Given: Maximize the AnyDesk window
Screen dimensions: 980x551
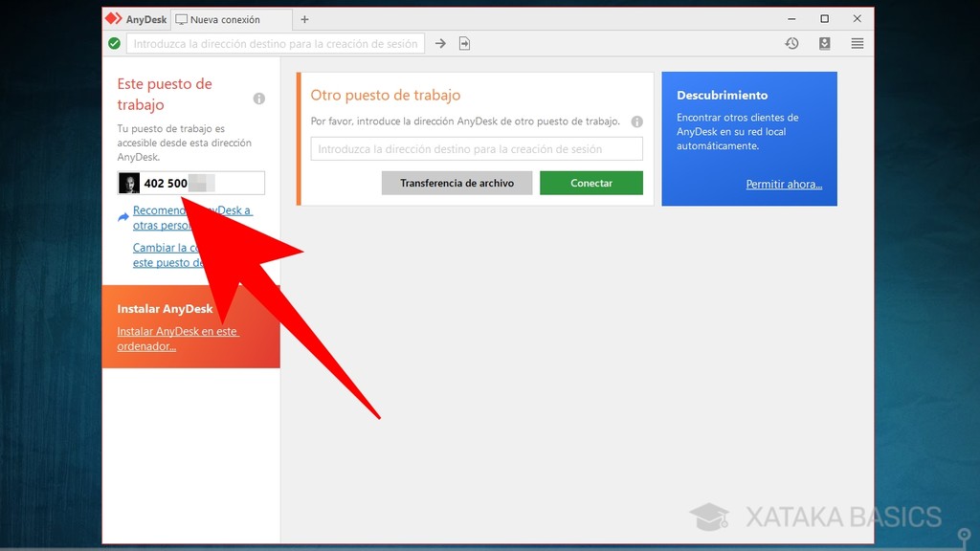Looking at the screenshot, I should point(824,19).
